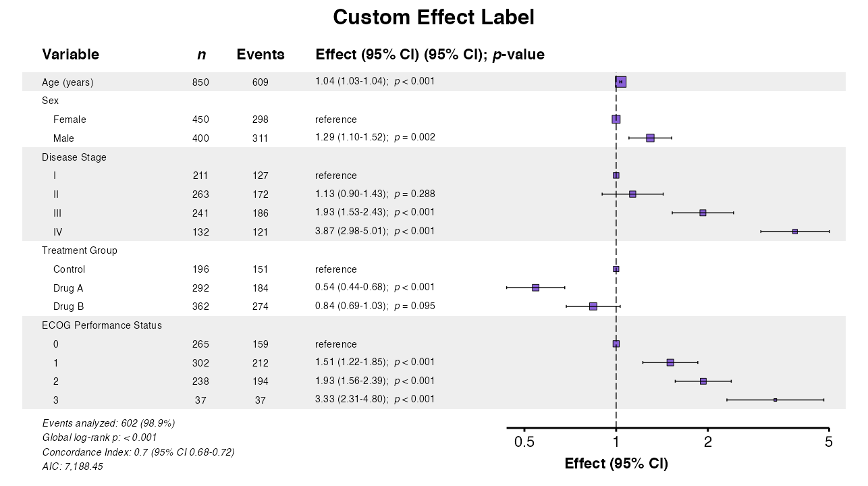Select the Treatment Group row label

point(80,250)
